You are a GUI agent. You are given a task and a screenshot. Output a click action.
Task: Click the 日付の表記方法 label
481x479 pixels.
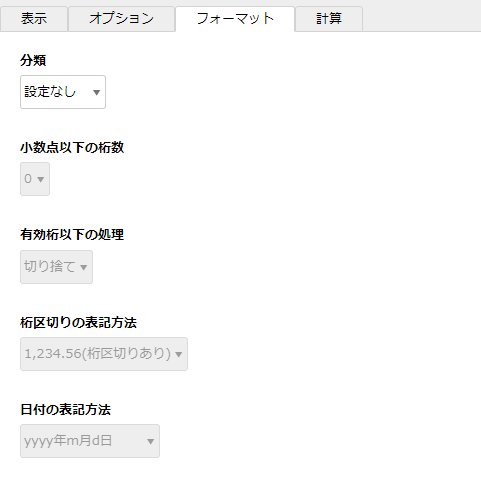pos(65,409)
